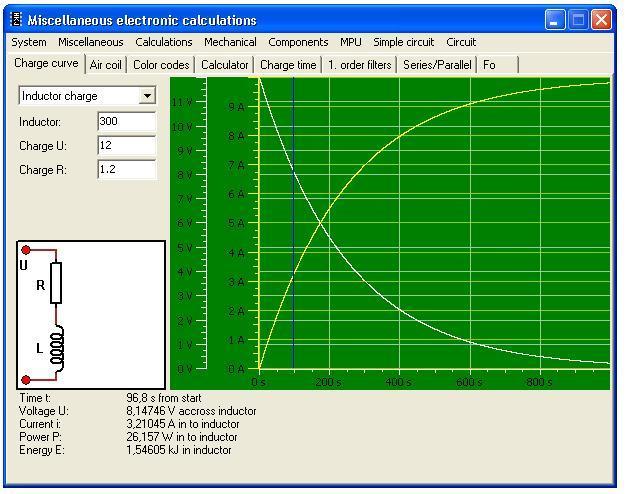
Task: Click the '96,8 s from start' time value
Action: pyautogui.click(x=164, y=398)
